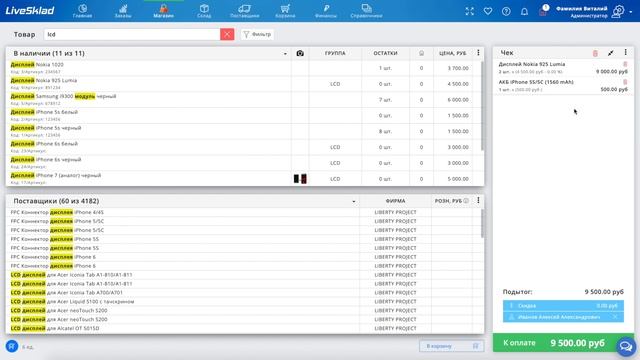Open the Справочники reference tab
Screen dimensions: 640x360
coord(366,11)
